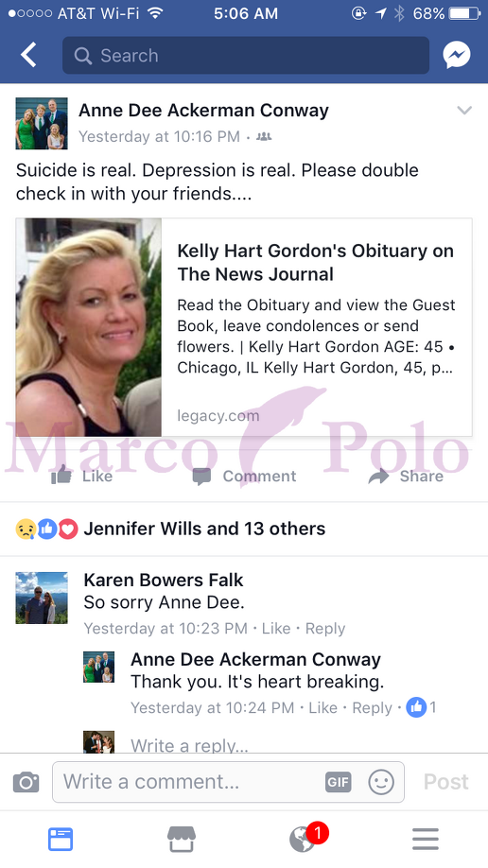Open the hamburger menu tab
This screenshot has width=488, height=868.
(426, 840)
